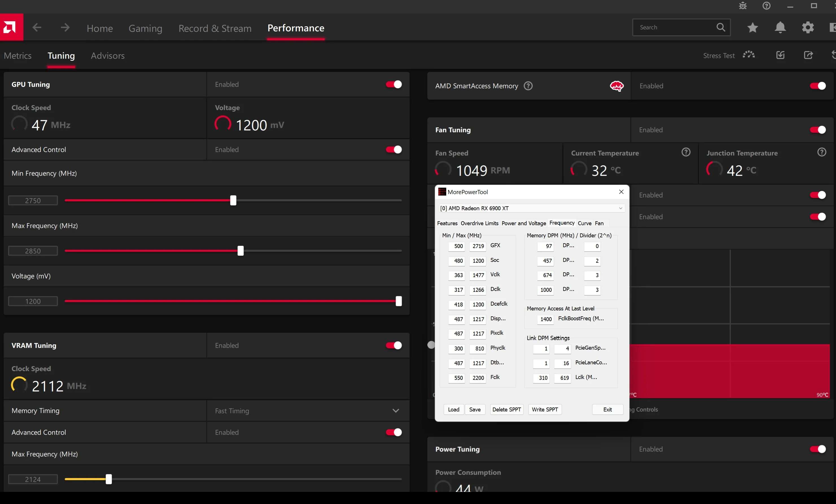Click Delete SPPT in MorePowerTool

tap(506, 409)
